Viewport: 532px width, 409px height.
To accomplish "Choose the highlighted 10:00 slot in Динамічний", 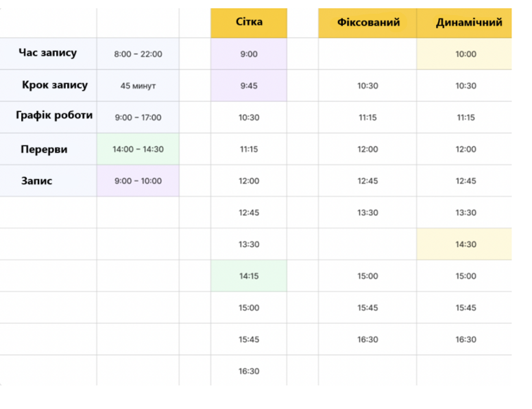I will 465,54.
